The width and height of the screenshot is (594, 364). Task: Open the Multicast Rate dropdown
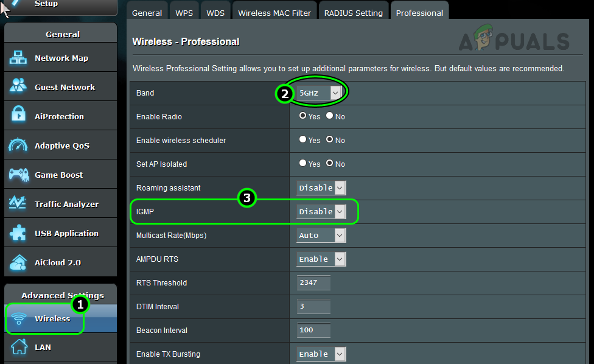[321, 235]
